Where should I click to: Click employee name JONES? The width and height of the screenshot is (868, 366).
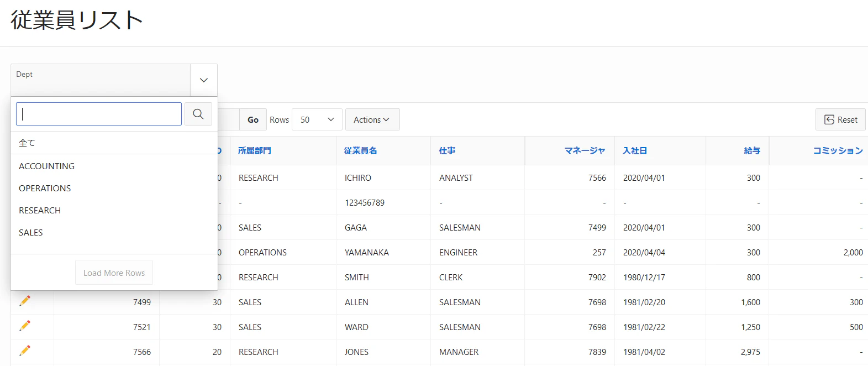[356, 352]
